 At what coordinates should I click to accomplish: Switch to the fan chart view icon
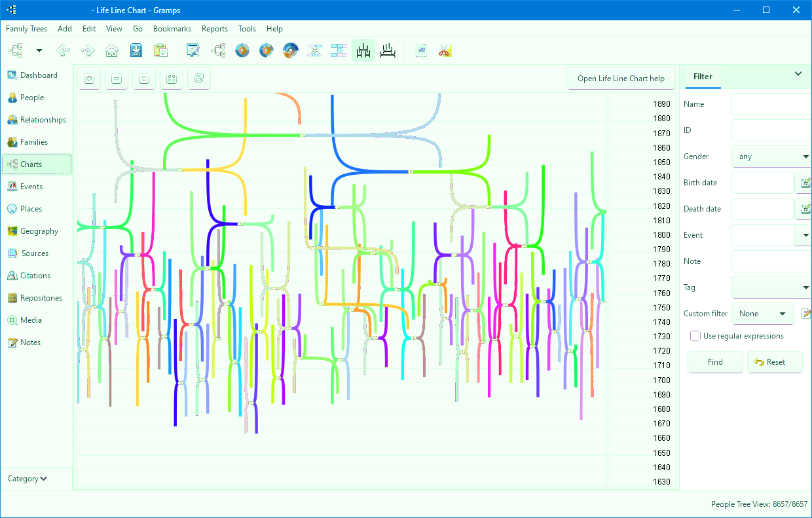tap(242, 50)
